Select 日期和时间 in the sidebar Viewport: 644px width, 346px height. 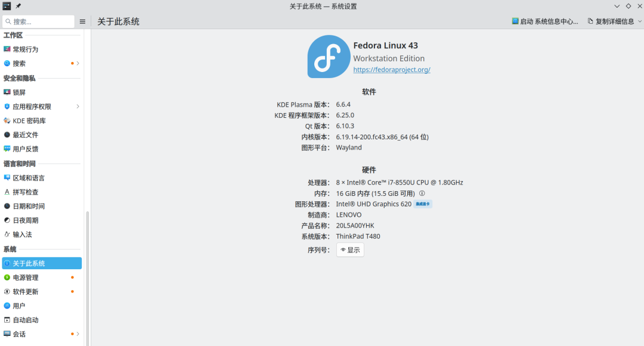42,206
